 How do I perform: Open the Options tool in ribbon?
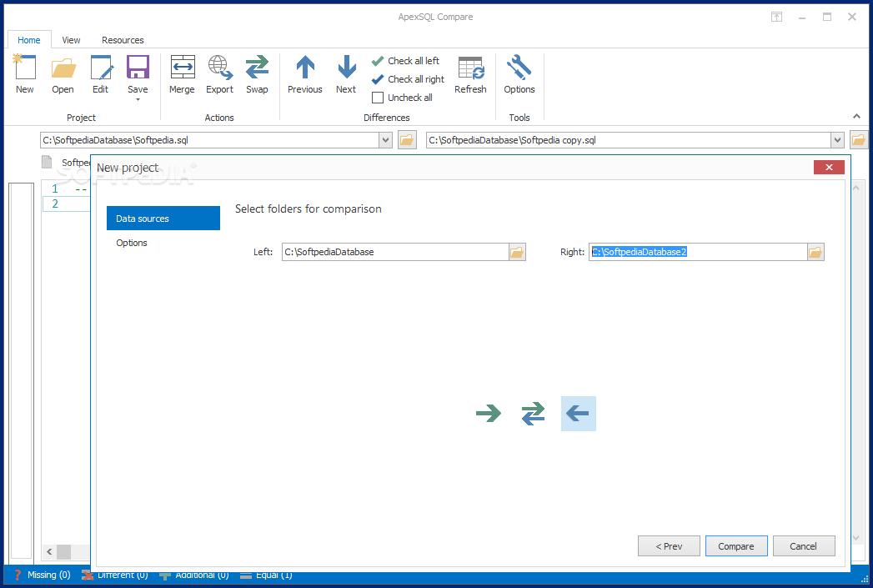click(519, 74)
